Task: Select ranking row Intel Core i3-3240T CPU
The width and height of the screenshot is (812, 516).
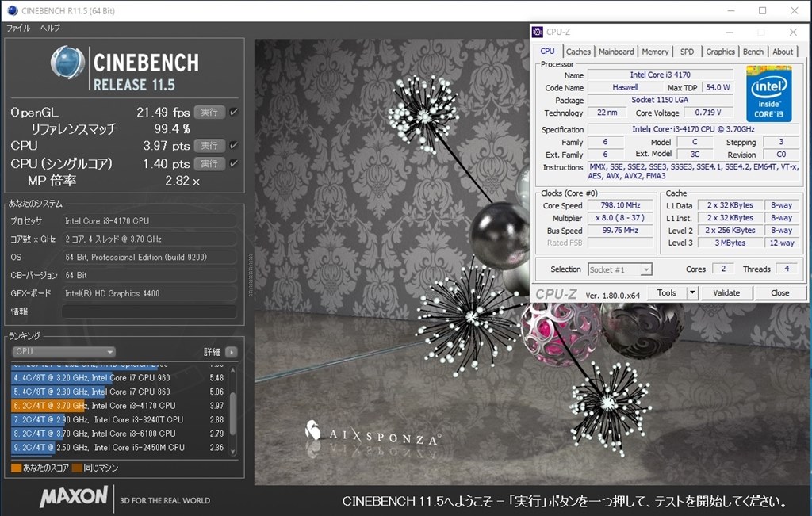Action: tap(119, 420)
